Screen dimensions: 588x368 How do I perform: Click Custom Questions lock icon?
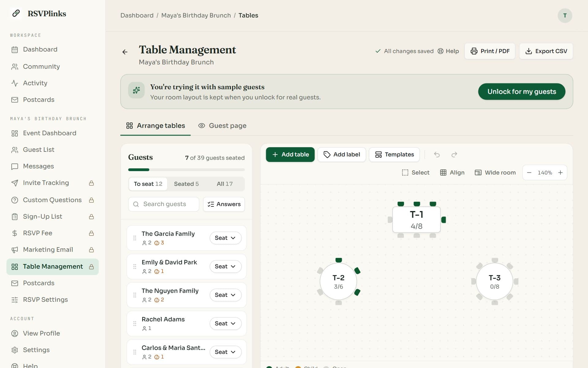point(91,200)
